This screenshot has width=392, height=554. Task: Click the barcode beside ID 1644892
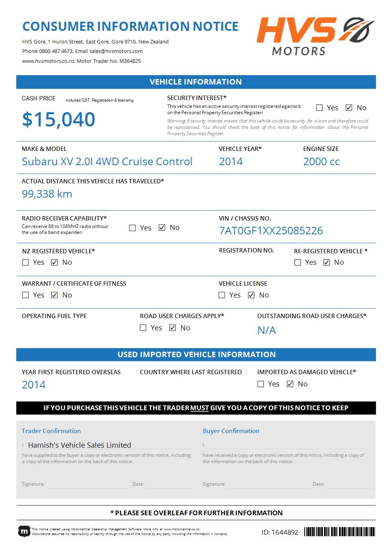pyautogui.click(x=339, y=532)
